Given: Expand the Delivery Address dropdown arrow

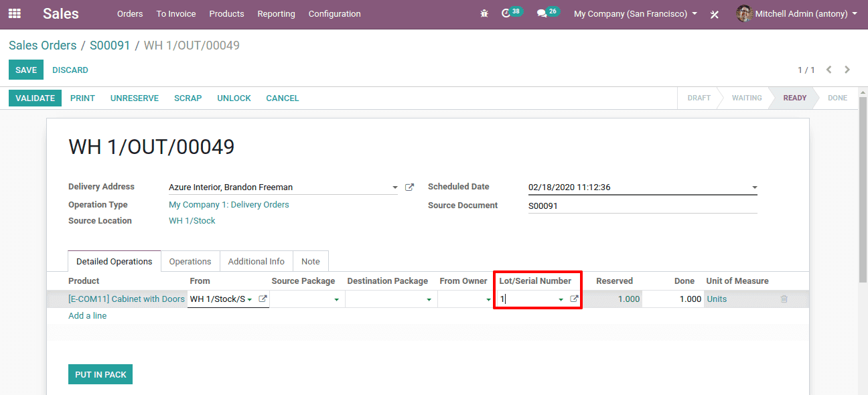Looking at the screenshot, I should [395, 188].
